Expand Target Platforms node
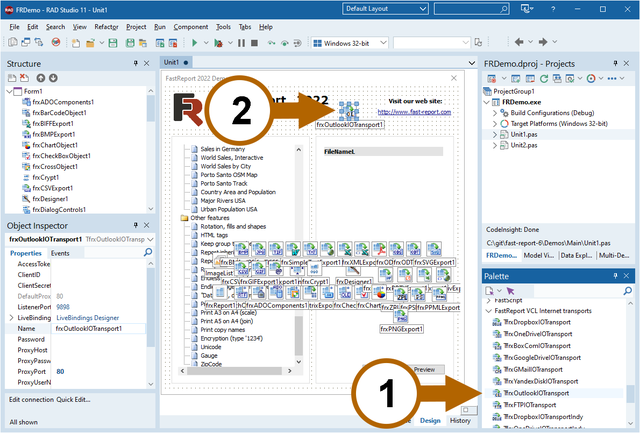Viewport: 640px width, 433px height. pyautogui.click(x=494, y=124)
